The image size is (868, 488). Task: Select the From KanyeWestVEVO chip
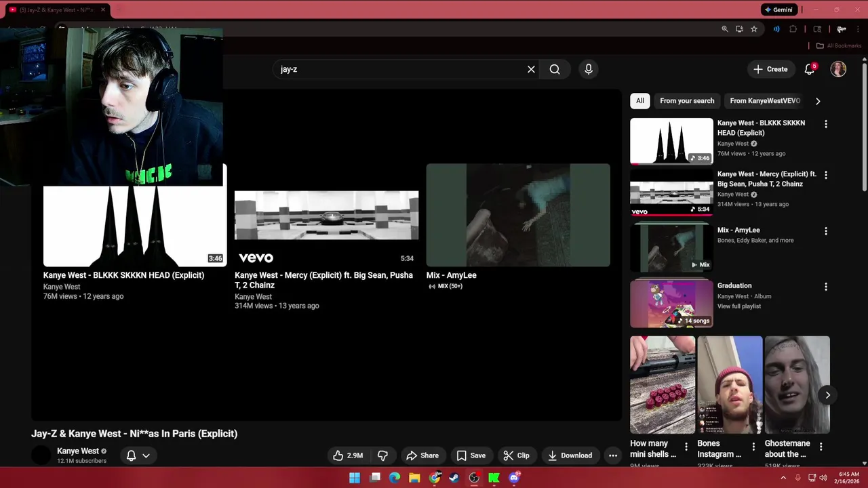[765, 101]
